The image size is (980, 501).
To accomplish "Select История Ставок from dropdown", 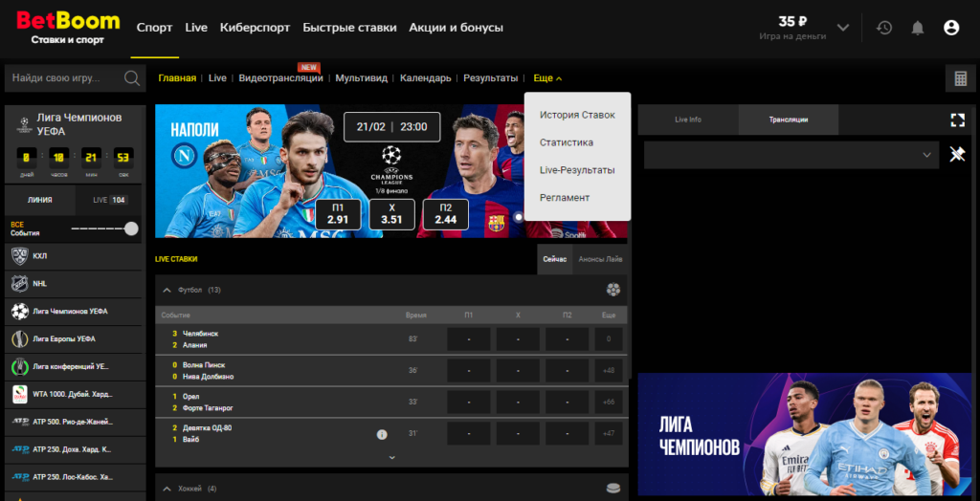I will point(577,115).
